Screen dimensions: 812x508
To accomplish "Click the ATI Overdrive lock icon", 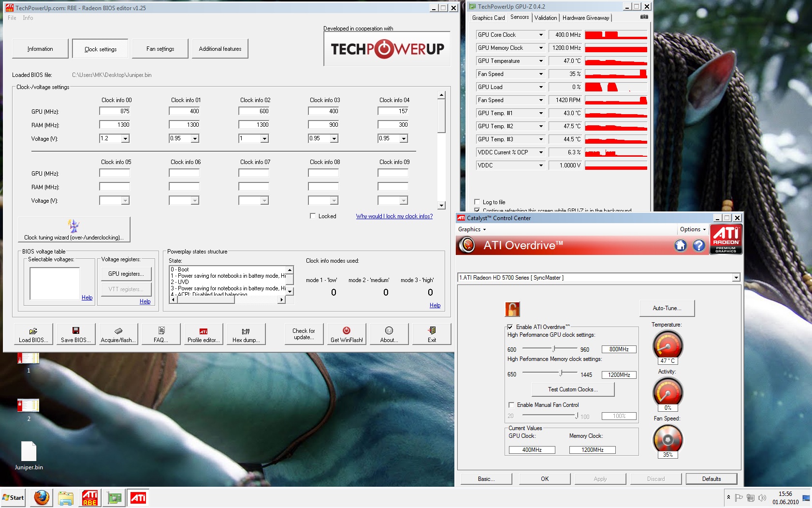I will (x=512, y=309).
